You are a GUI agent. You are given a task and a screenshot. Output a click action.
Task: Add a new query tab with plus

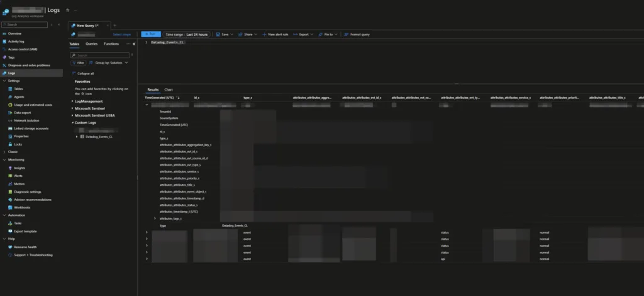coord(114,25)
